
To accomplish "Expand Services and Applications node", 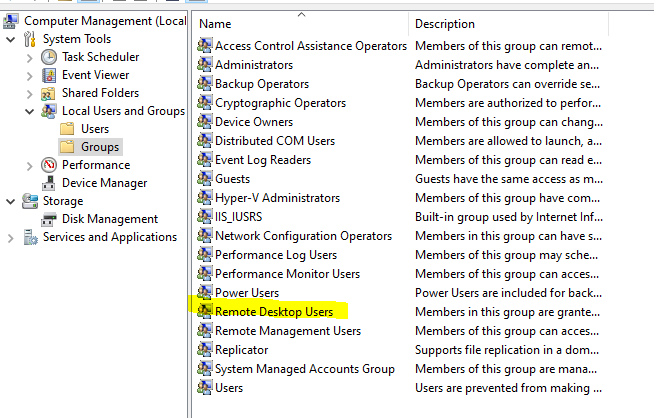I will 11,238.
